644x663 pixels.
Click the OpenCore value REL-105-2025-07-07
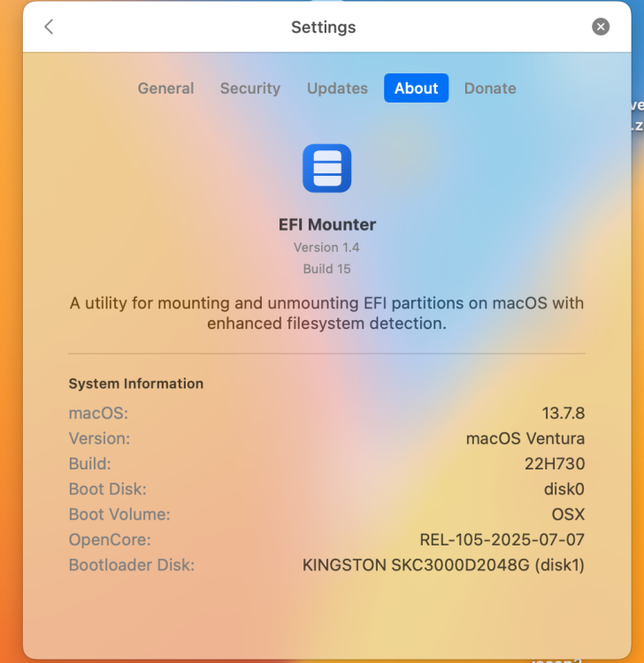tap(502, 540)
